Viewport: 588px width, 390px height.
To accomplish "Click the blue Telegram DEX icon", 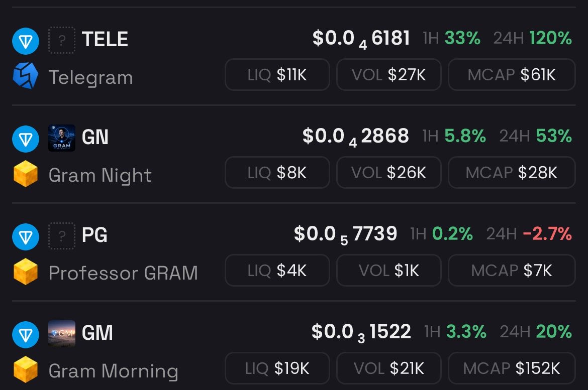I will pyautogui.click(x=26, y=76).
